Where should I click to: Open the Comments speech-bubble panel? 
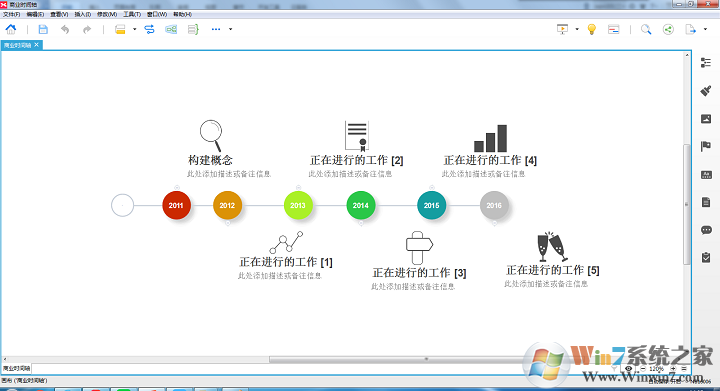pyautogui.click(x=706, y=230)
